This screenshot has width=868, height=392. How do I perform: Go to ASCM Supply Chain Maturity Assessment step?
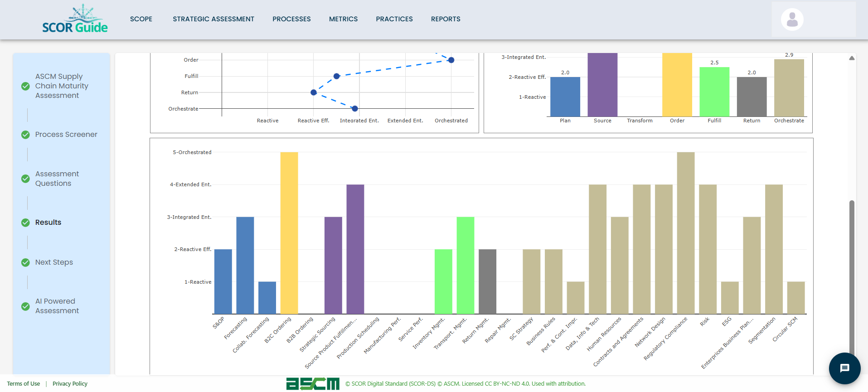[x=62, y=86]
